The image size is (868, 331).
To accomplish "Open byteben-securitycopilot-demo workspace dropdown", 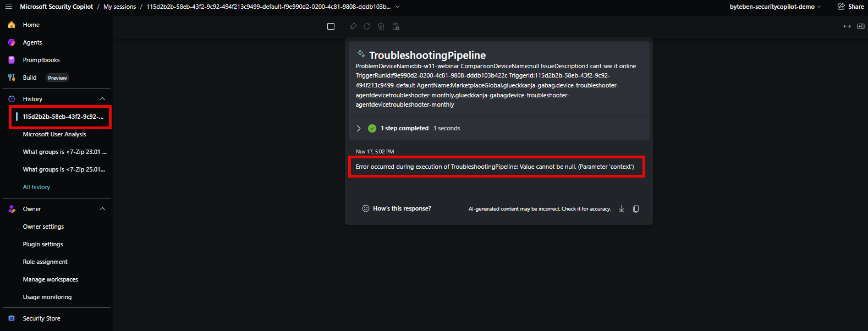I will (775, 7).
